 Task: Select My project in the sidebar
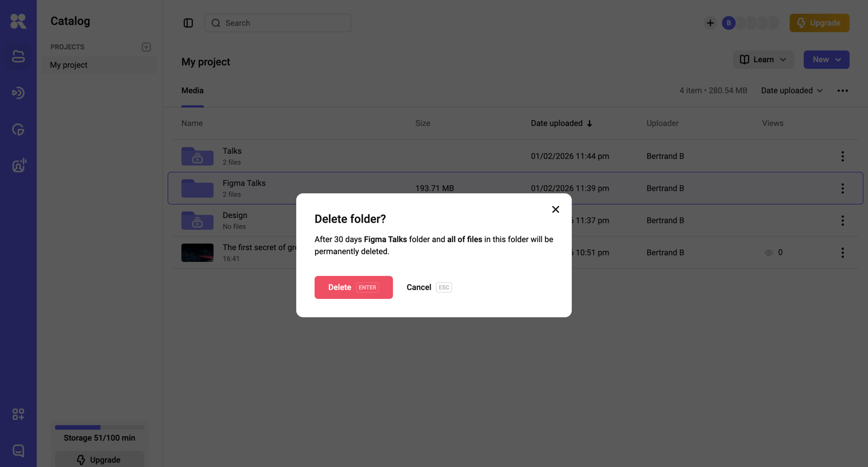point(99,65)
